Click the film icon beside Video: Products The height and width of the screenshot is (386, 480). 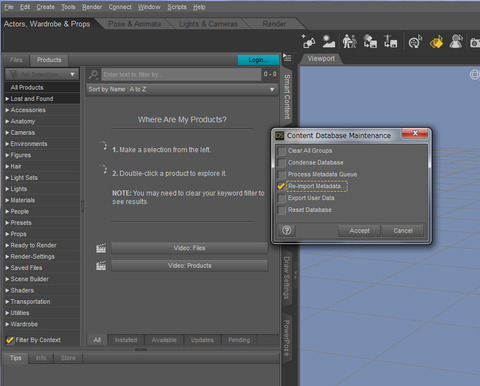pos(101,266)
